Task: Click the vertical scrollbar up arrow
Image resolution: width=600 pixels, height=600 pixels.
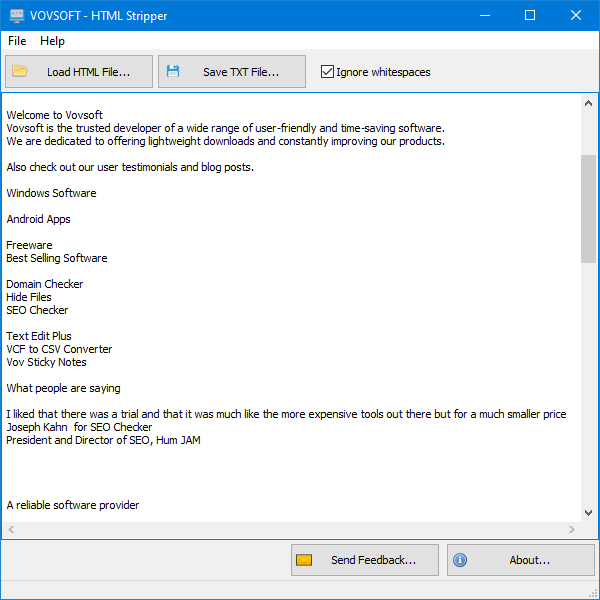Action: [588, 103]
